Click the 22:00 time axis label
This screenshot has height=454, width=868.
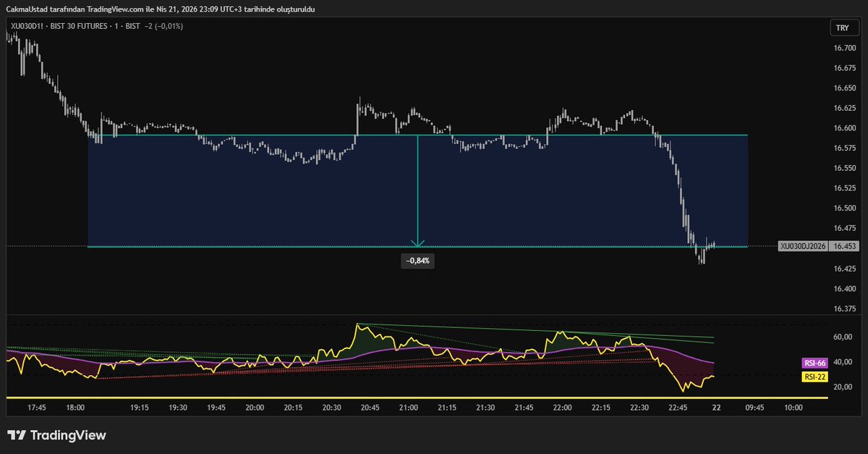(x=562, y=408)
